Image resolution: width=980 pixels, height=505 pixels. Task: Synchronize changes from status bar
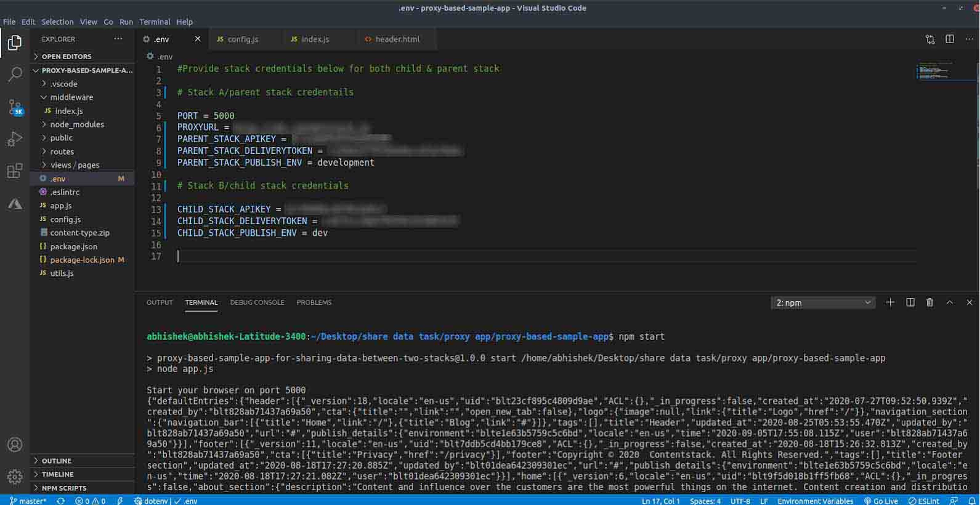tap(60, 501)
